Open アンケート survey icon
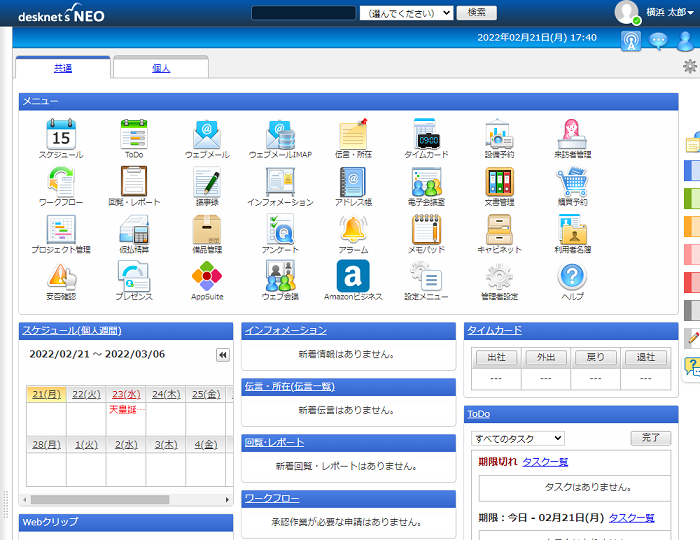 coord(280,228)
